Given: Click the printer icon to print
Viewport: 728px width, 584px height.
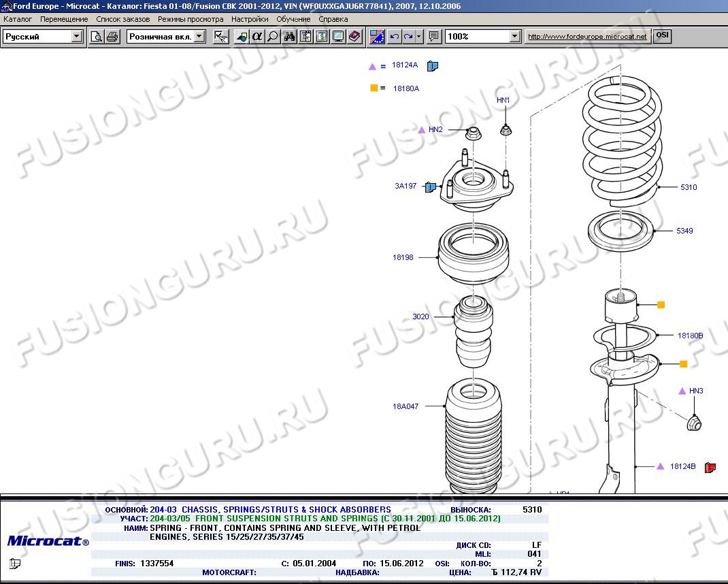Looking at the screenshot, I should (112, 36).
